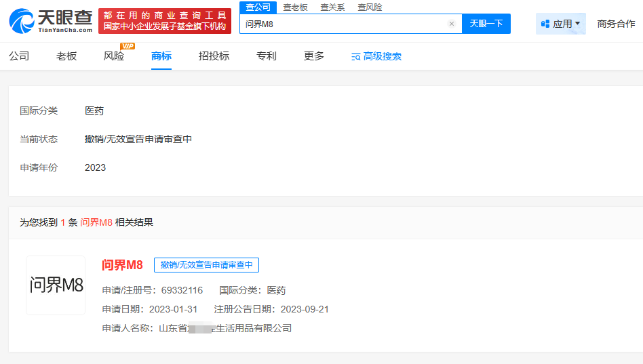The height and width of the screenshot is (364, 643).
Task: Clear the search box with X icon
Action: [x=452, y=24]
